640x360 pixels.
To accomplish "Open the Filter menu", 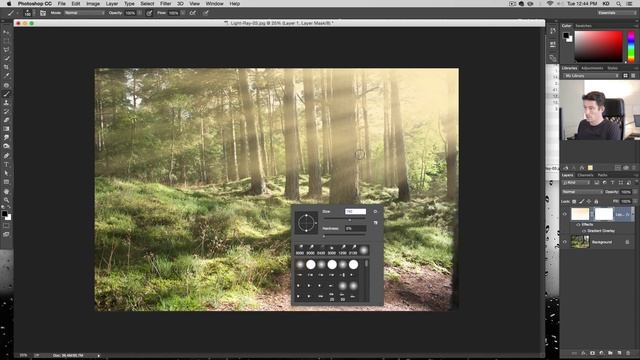I will click(165, 4).
